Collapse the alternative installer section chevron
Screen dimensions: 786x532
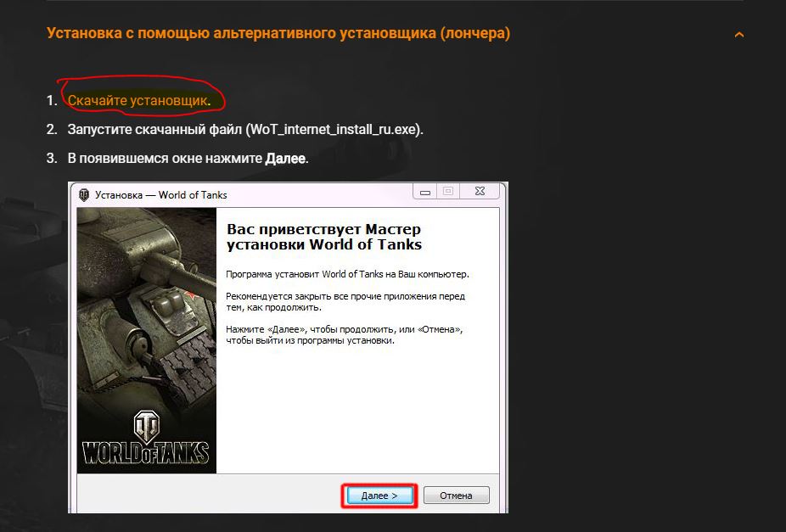pyautogui.click(x=738, y=35)
